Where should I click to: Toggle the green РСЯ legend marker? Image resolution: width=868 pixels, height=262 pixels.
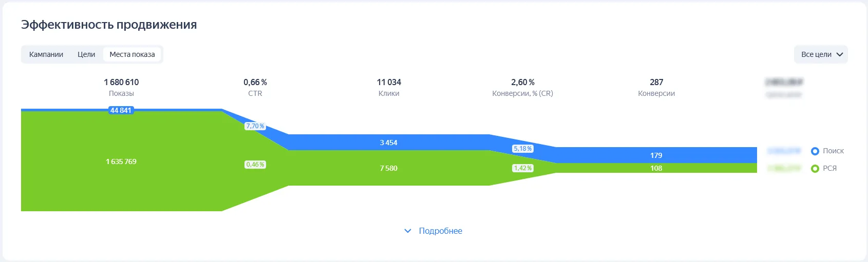click(815, 169)
